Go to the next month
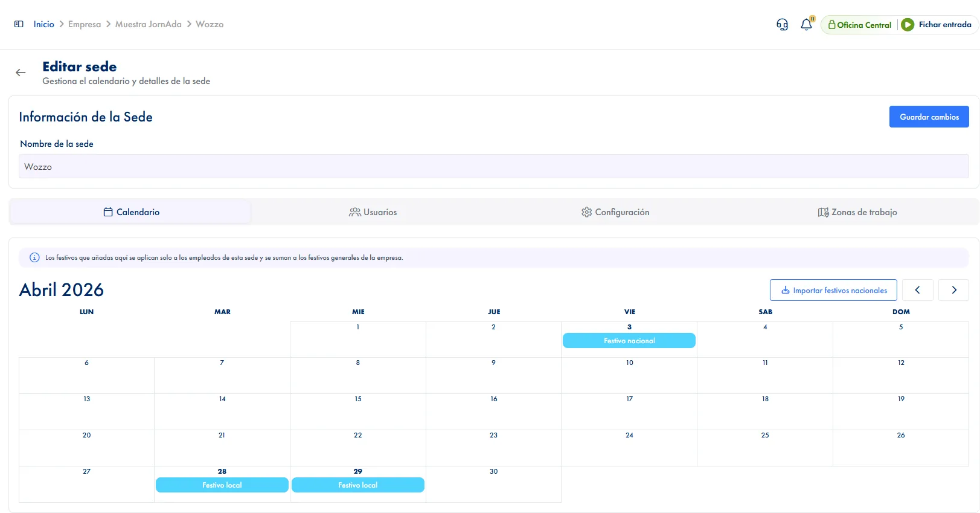The height and width of the screenshot is (513, 980). pos(954,290)
